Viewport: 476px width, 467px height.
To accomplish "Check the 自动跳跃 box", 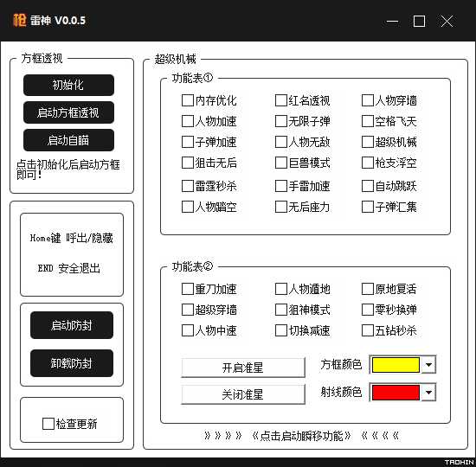I will pyautogui.click(x=368, y=186).
